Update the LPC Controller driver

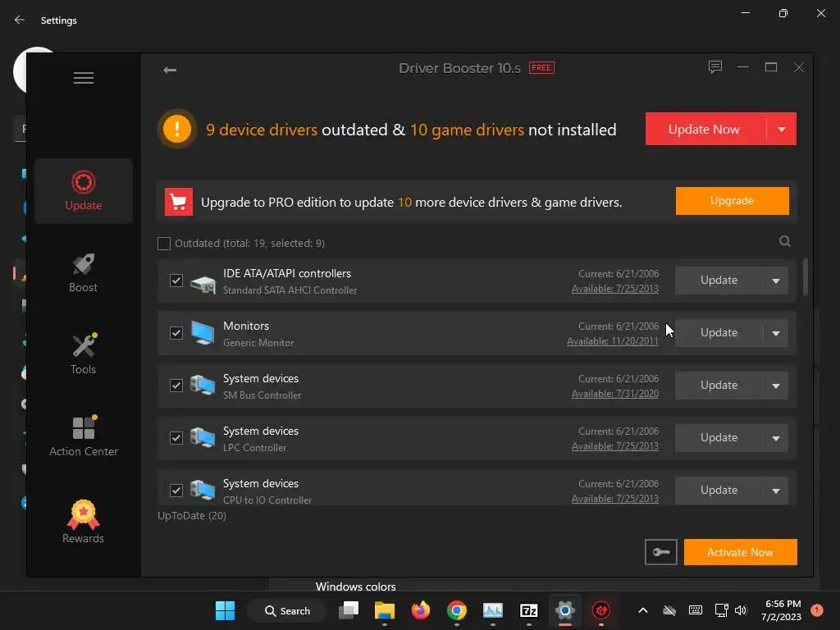[x=719, y=438]
